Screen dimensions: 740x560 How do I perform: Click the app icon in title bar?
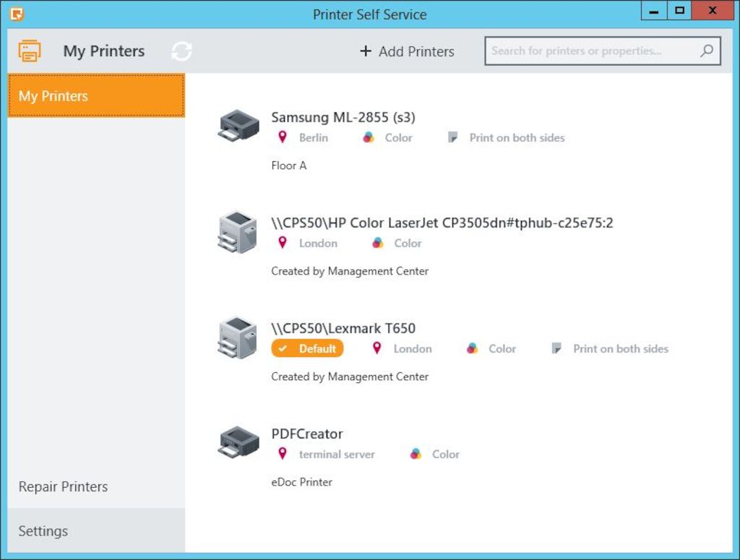17,14
